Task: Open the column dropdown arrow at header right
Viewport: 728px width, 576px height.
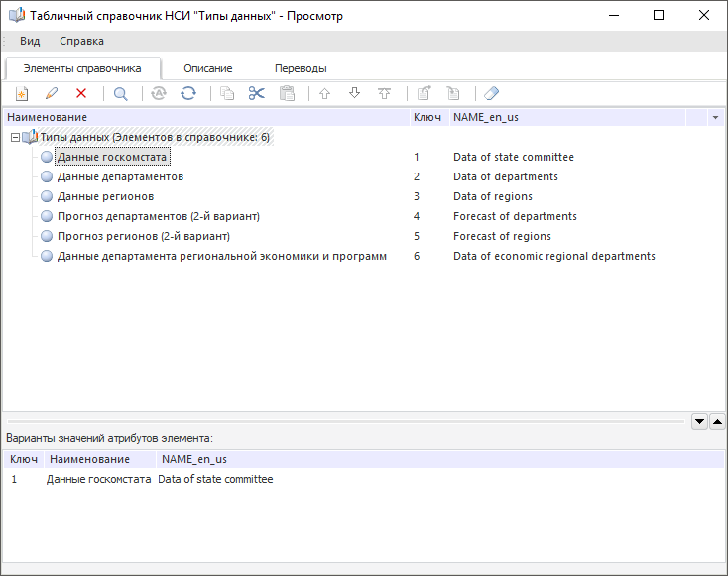Action: click(714, 117)
